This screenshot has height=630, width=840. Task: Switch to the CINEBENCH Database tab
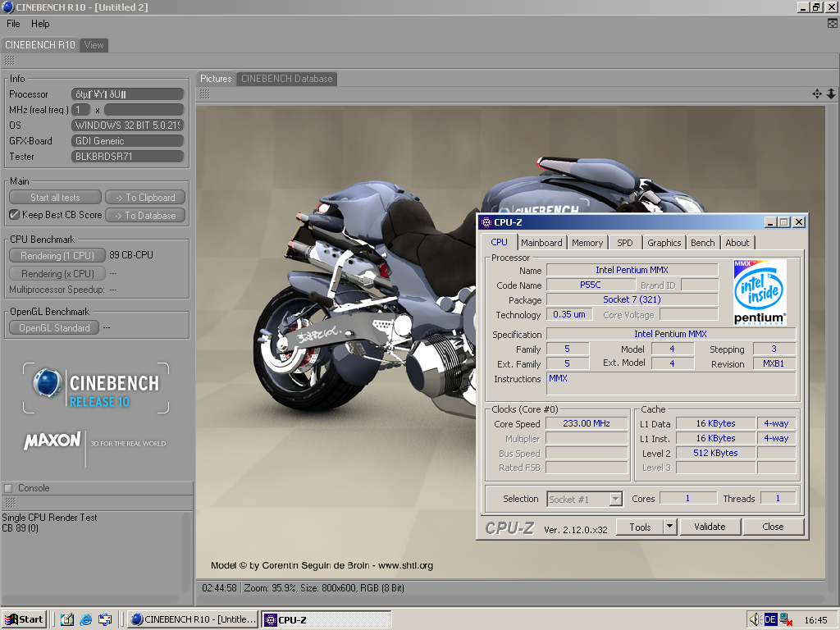(x=286, y=79)
